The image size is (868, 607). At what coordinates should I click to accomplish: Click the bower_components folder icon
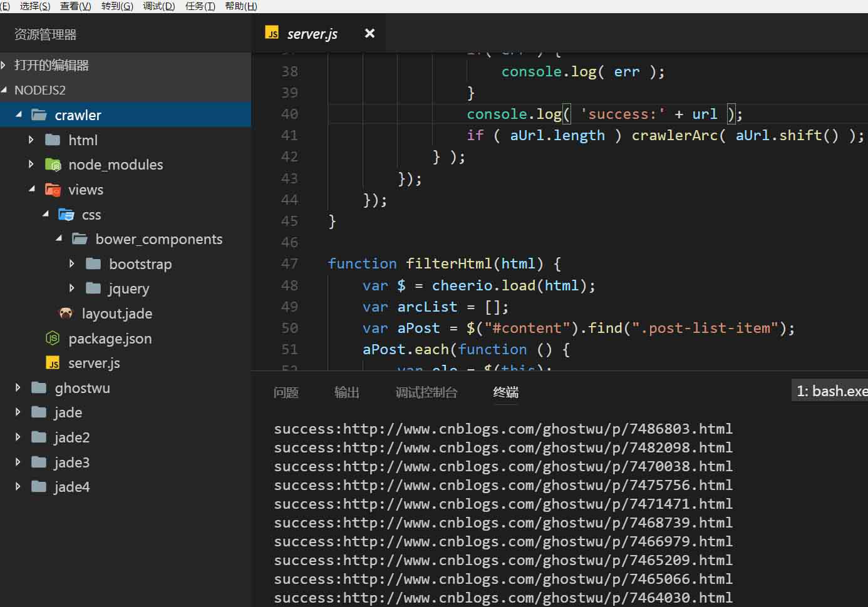tap(80, 239)
